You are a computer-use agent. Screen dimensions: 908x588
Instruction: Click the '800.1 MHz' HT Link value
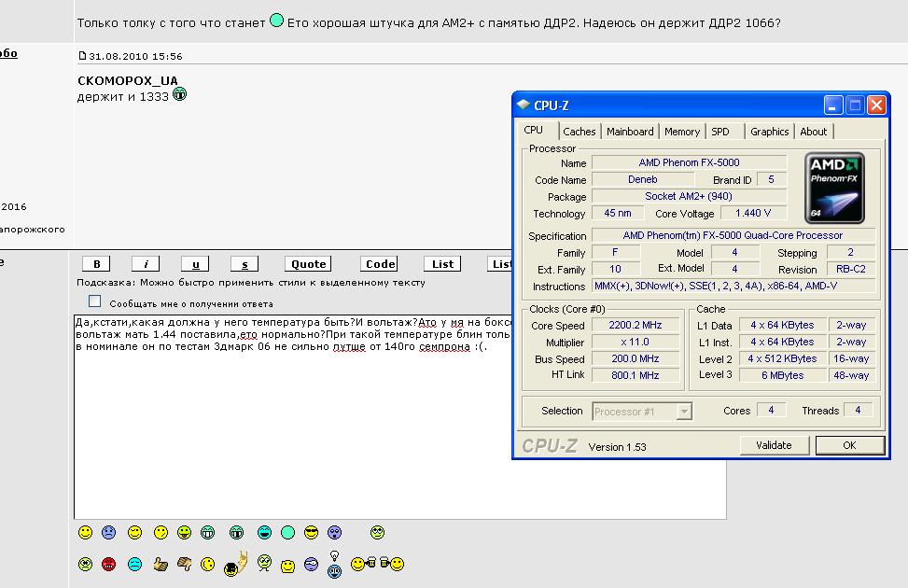(x=636, y=375)
